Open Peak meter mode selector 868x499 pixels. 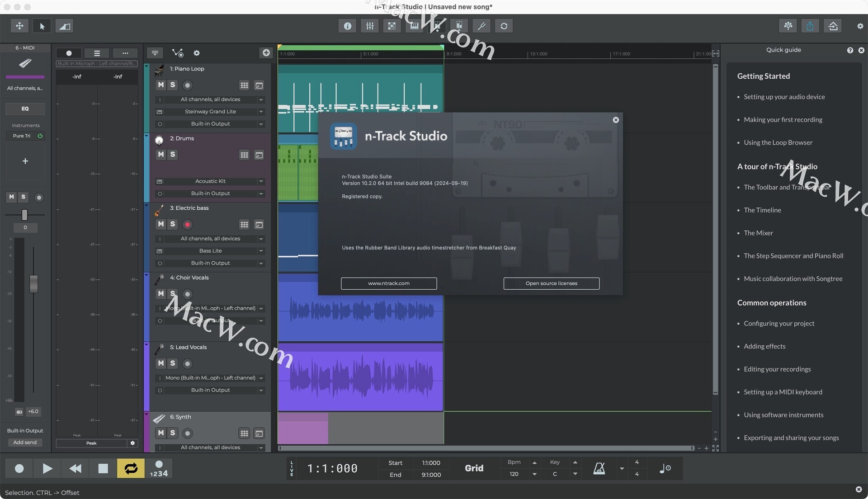[91, 443]
